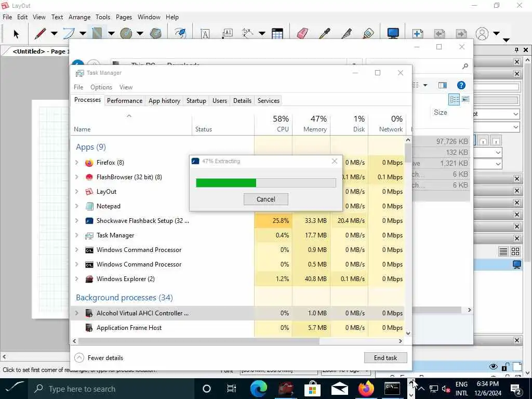Screen dimensions: 532x399
Task: Expand Windows Explorer (2) process group
Action: tap(77, 279)
